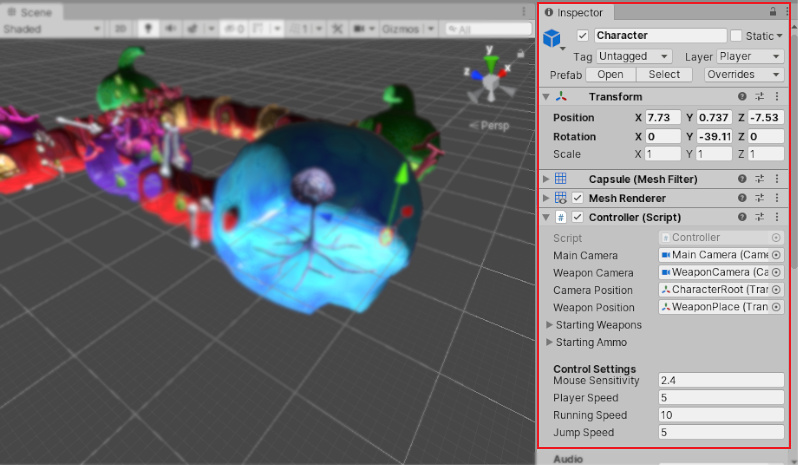Toggle scene lighting lightbulb icon

[x=146, y=29]
